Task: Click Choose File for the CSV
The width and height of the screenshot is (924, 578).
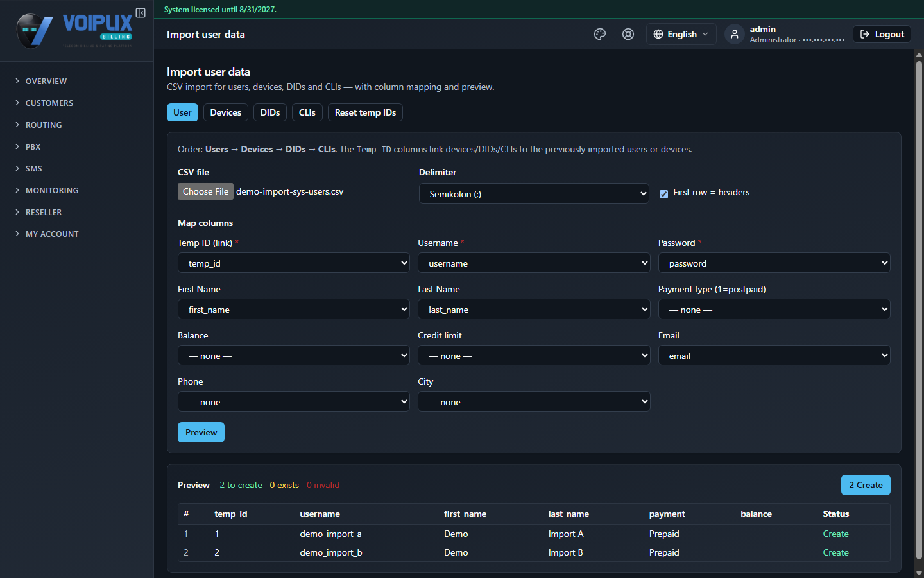Action: point(205,191)
